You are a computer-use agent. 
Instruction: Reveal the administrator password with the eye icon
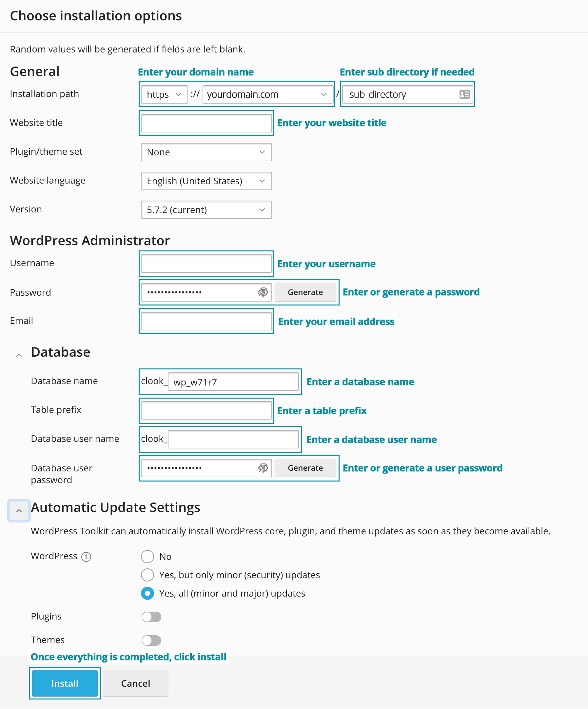point(262,292)
